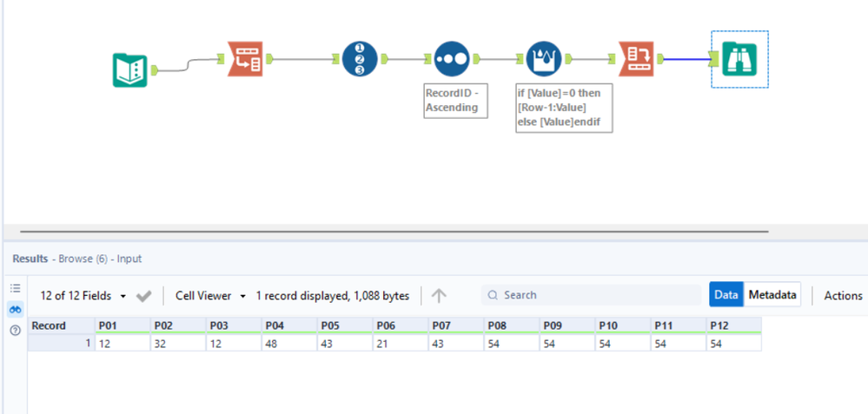This screenshot has width=868, height=414.
Task: Select the Transpose tool icon
Action: coord(245,59)
